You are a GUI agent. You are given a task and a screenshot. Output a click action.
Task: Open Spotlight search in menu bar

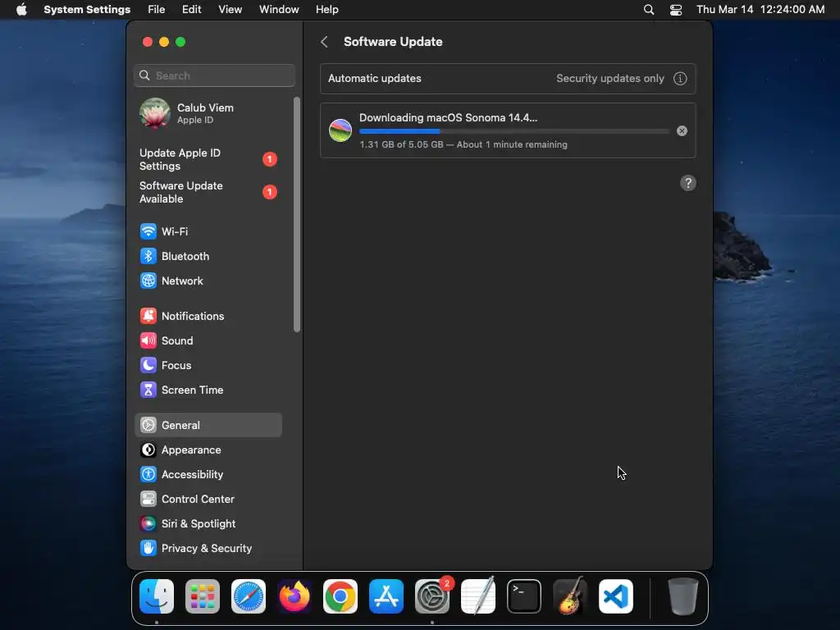[649, 9]
